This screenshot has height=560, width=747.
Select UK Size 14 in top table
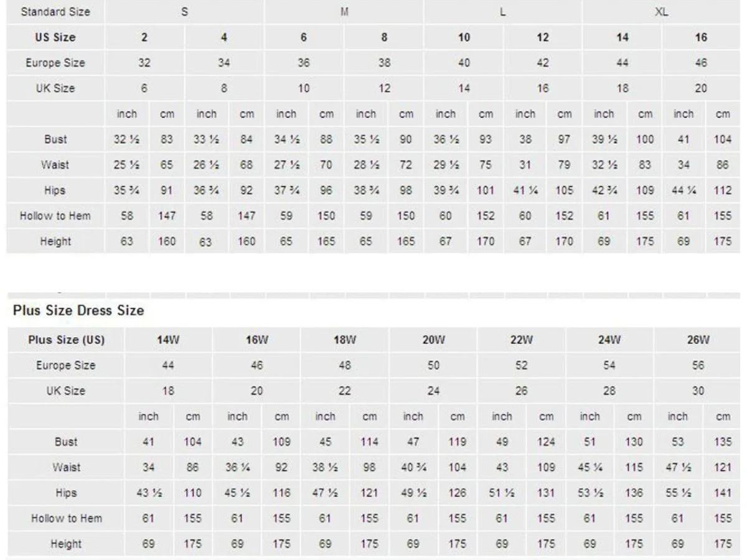(x=464, y=88)
